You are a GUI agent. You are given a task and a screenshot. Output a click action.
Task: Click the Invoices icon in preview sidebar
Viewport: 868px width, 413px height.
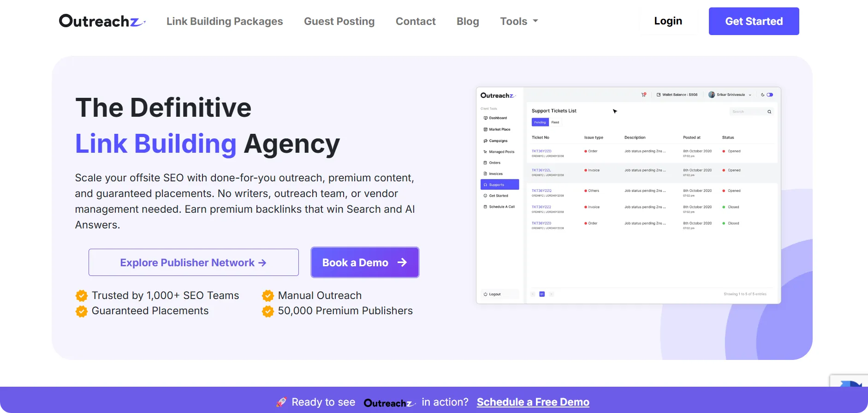pyautogui.click(x=486, y=174)
